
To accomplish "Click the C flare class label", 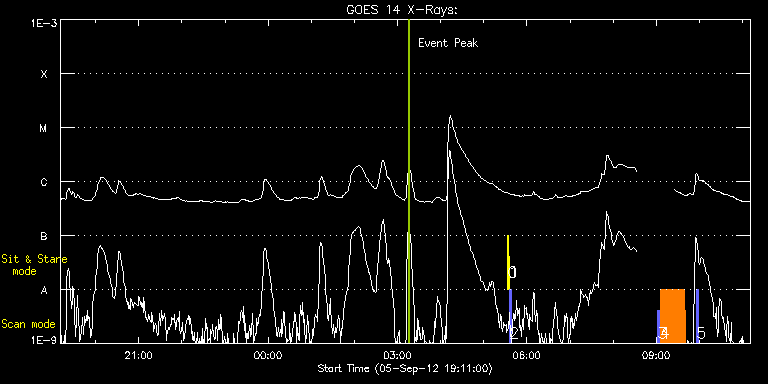I will coord(44,182).
